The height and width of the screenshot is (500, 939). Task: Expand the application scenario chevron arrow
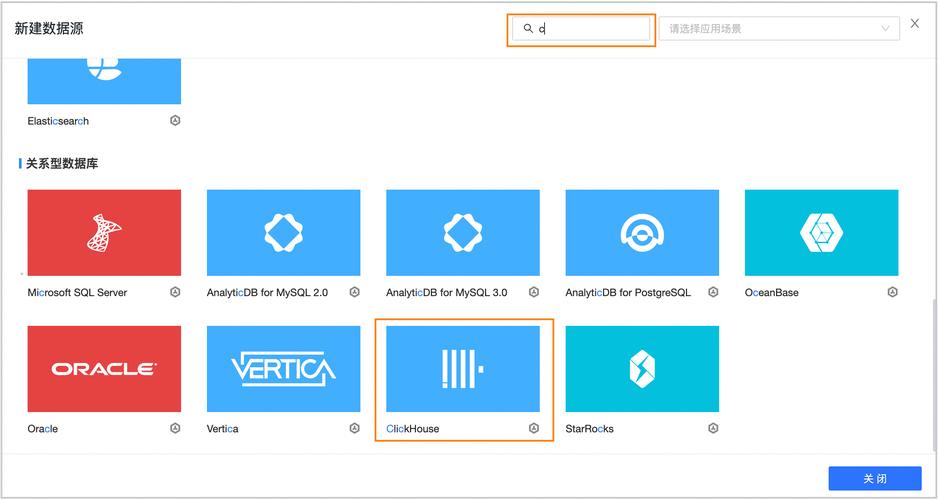(885, 29)
